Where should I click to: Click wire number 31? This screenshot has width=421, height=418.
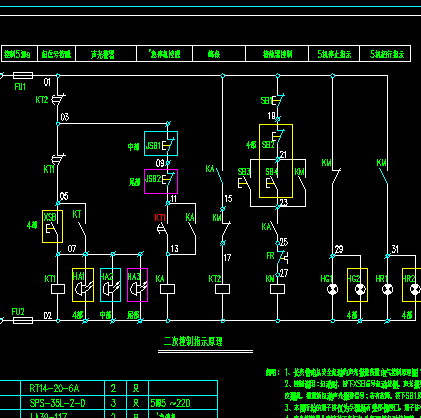pyautogui.click(x=395, y=249)
